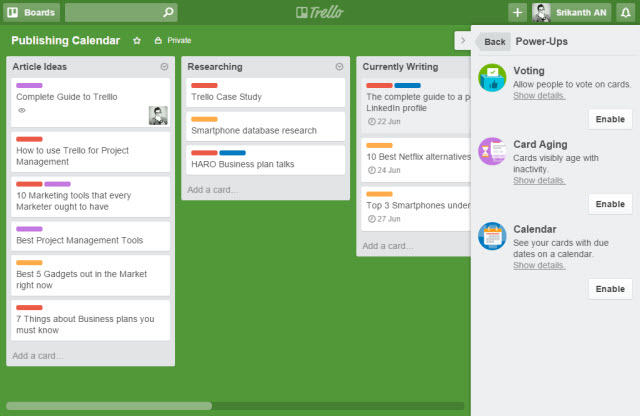Image resolution: width=640 pixels, height=416 pixels.
Task: Collapse the sidebar with arrow tab
Action: click(462, 40)
